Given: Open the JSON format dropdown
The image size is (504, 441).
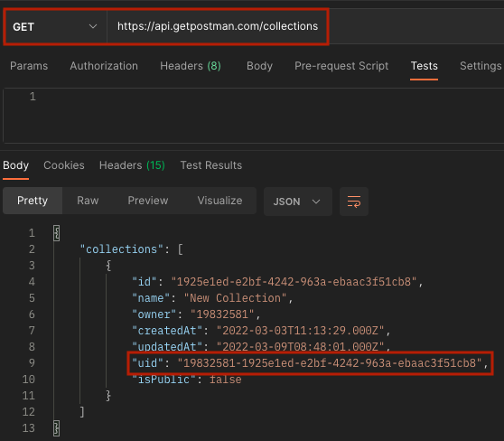Looking at the screenshot, I should [x=298, y=202].
